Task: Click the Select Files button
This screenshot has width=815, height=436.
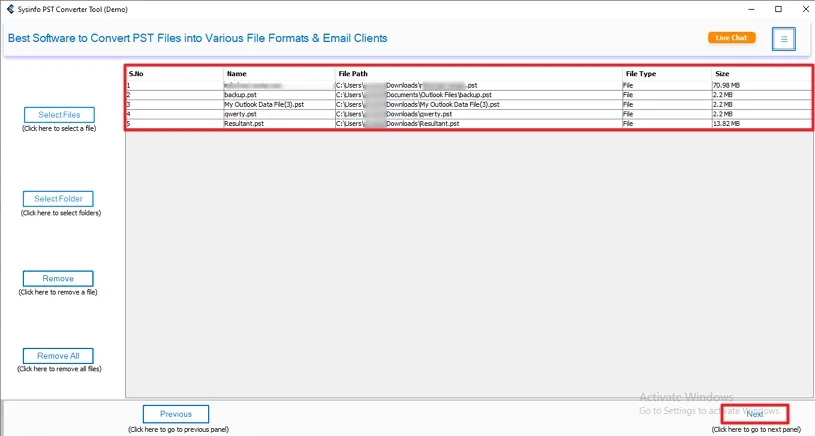Action: coord(59,115)
